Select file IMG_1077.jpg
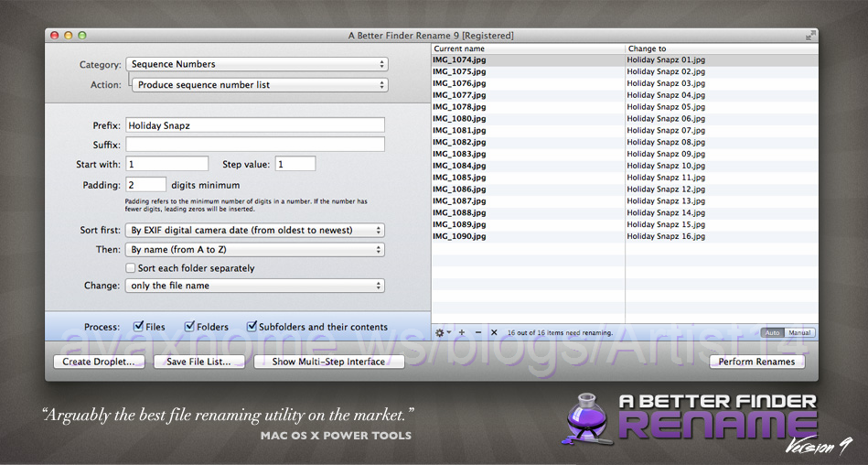868x465 pixels. pos(459,95)
